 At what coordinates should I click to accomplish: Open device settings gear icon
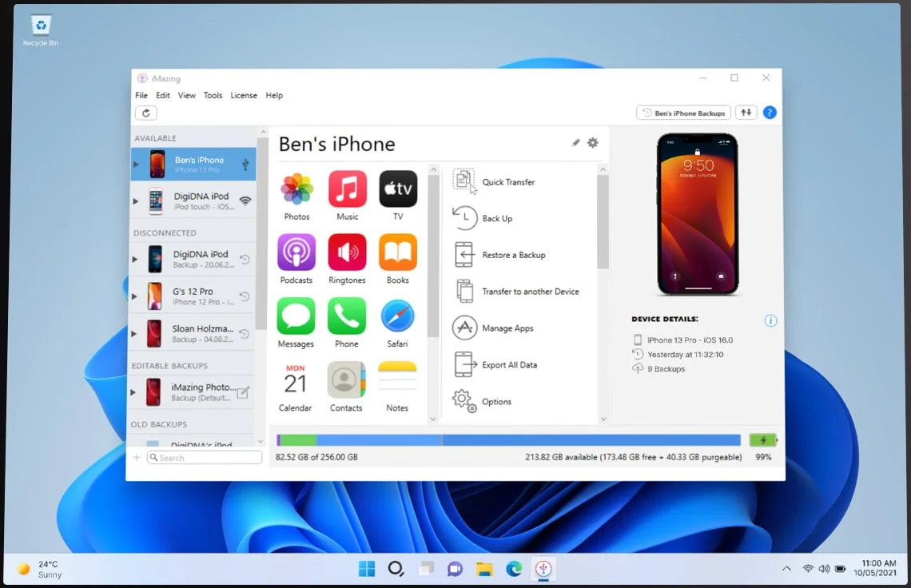pos(593,143)
